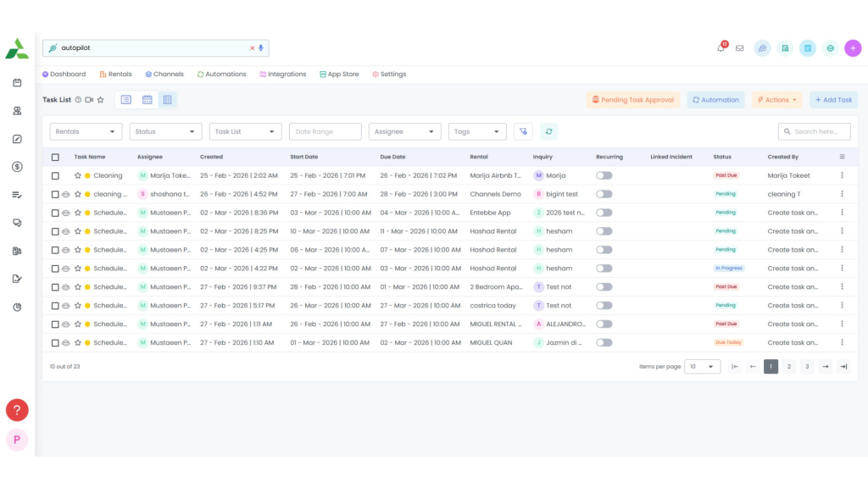Open the Integrations tab
868x488 pixels.
(283, 75)
